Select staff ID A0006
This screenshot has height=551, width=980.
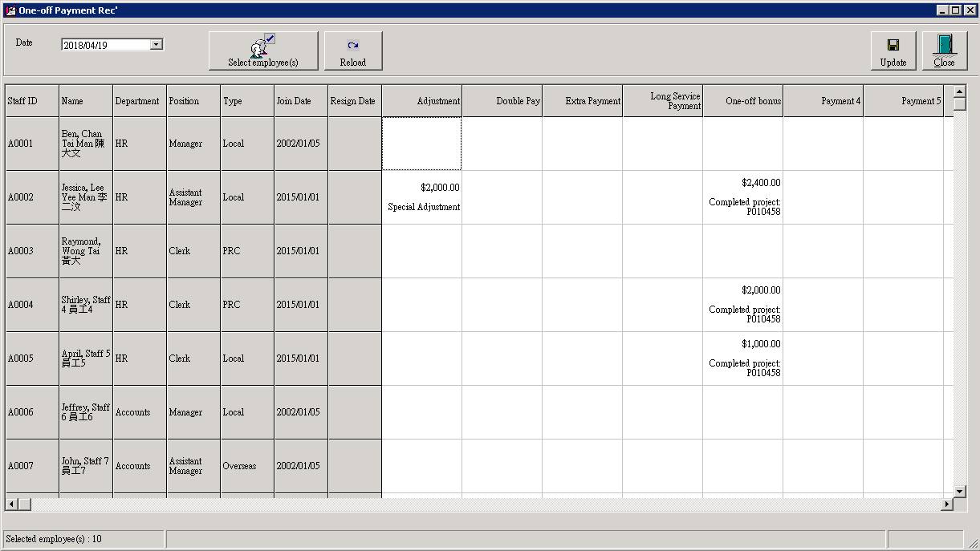32,412
